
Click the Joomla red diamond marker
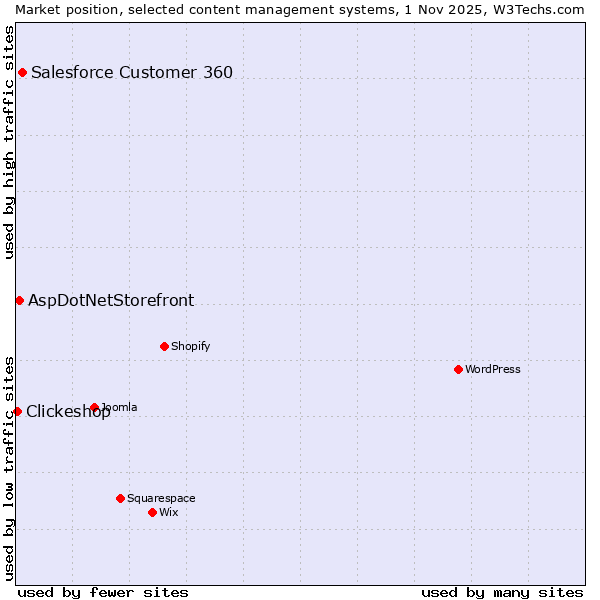coord(94,407)
